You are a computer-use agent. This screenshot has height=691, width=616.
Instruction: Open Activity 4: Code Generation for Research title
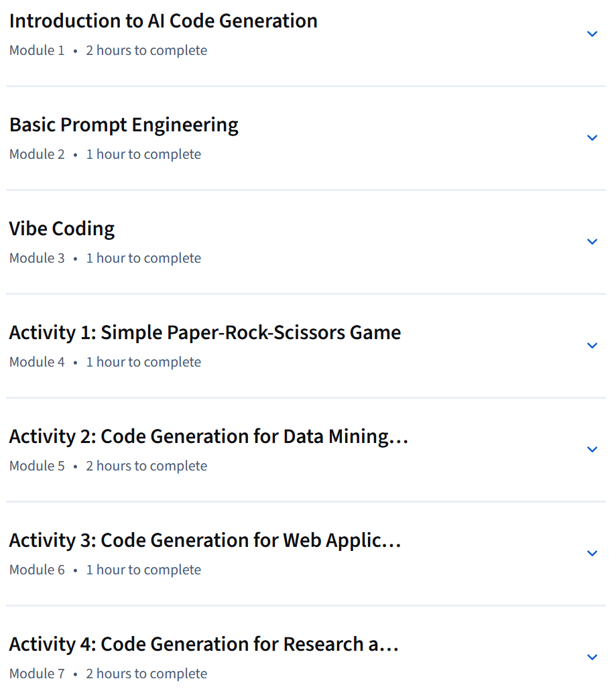204,644
